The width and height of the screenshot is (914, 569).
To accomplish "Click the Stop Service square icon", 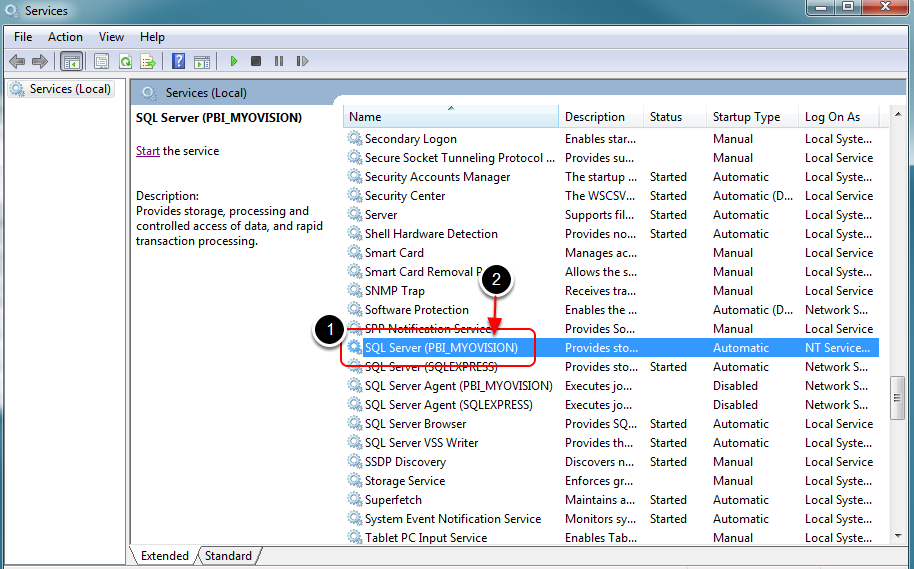I will tap(255, 61).
